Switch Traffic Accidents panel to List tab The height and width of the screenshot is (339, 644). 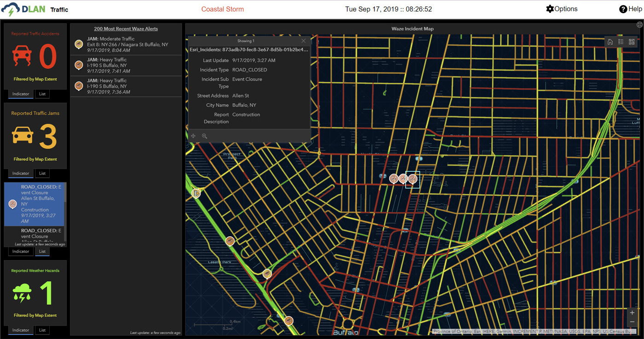(42, 94)
